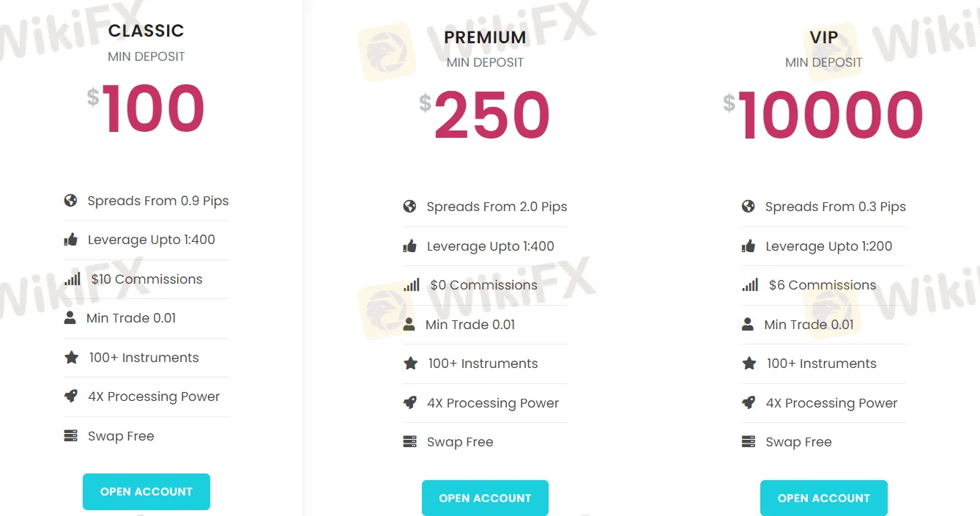Image resolution: width=980 pixels, height=516 pixels.
Task: Click thumbs-up icon in VIP leverage row
Action: (748, 246)
